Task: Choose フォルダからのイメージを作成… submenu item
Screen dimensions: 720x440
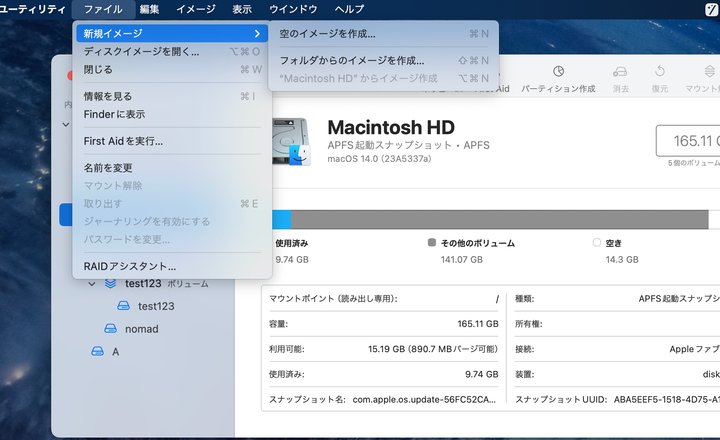Action: click(383, 60)
